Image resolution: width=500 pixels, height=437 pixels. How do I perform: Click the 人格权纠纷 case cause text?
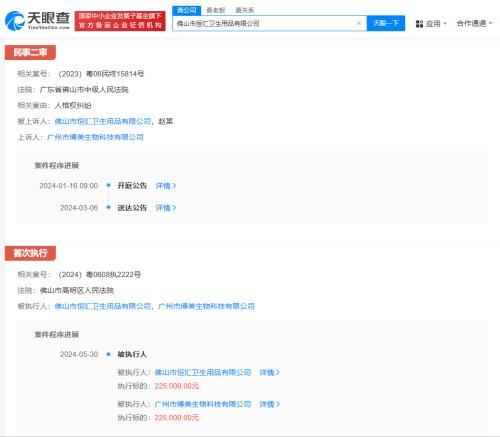click(x=73, y=105)
